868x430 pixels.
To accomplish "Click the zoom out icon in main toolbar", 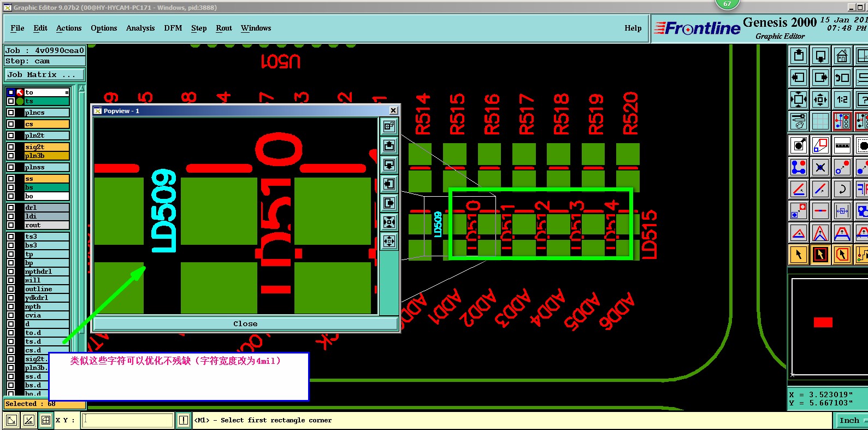I will click(x=820, y=99).
